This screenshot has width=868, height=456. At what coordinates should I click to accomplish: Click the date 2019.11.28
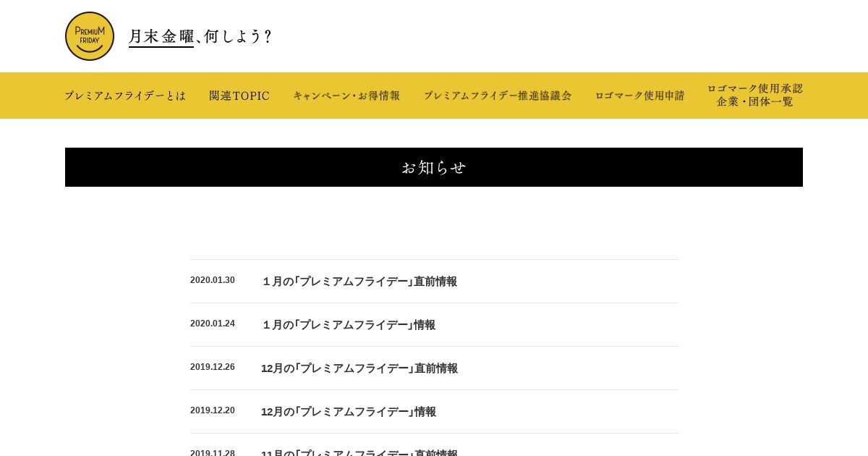pos(213,452)
